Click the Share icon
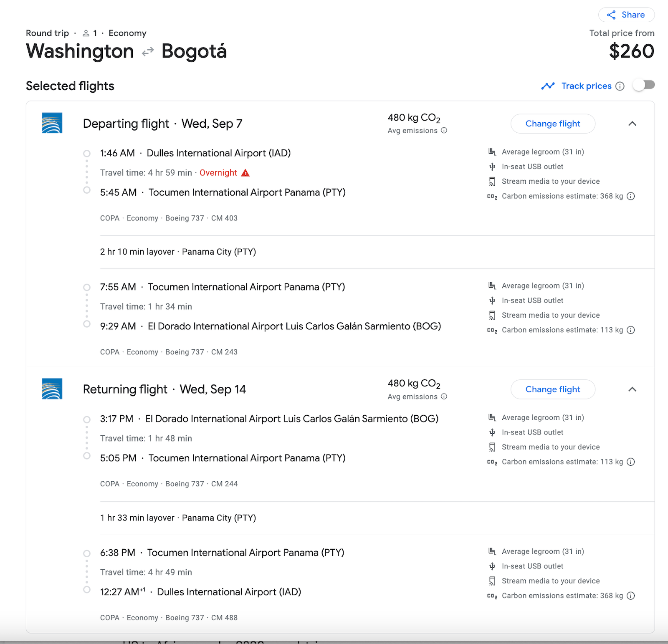This screenshot has width=668, height=644. point(611,15)
